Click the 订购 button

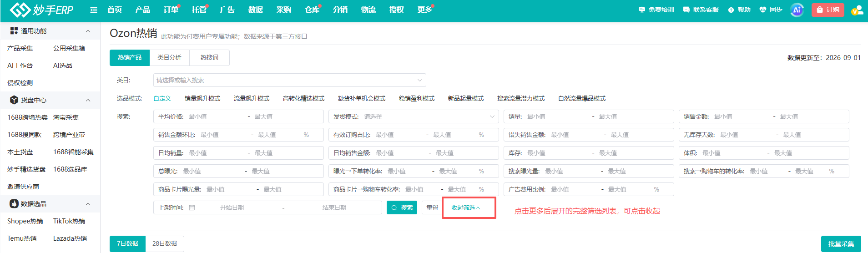(x=828, y=10)
